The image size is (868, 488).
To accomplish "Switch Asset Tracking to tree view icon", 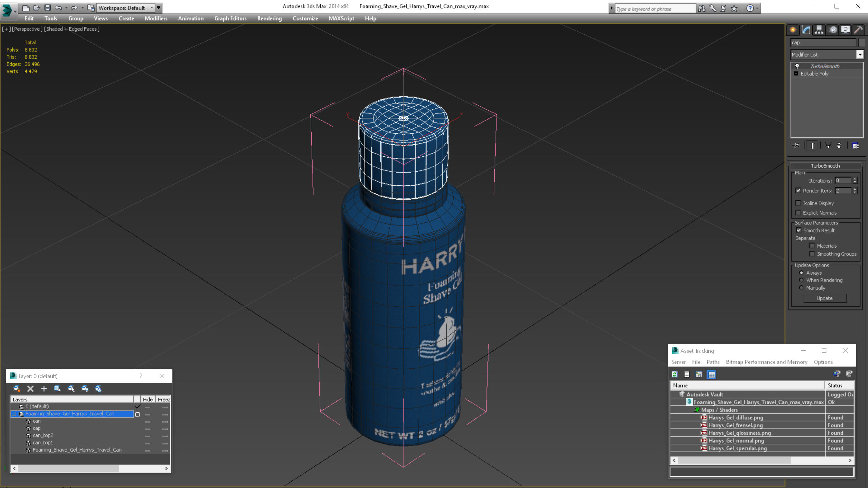I will pos(699,374).
